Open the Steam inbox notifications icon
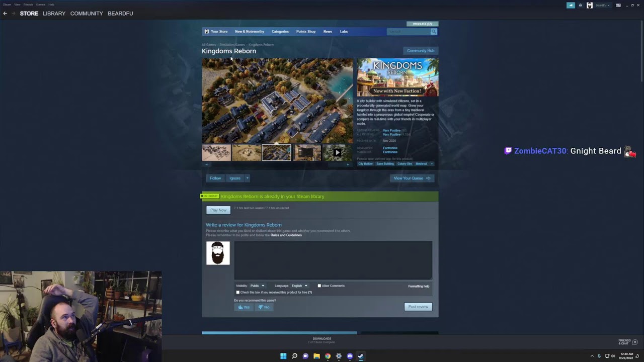Image resolution: width=644 pixels, height=362 pixels. tap(581, 5)
